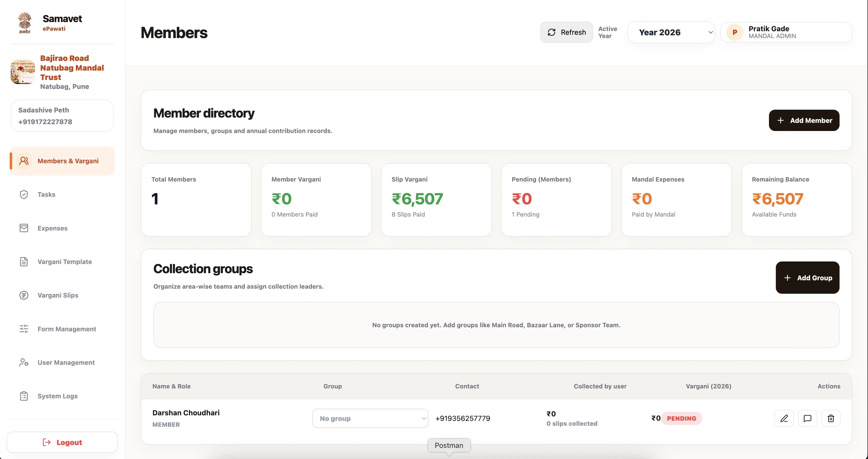Click the '8 Slips Paid' text
The height and width of the screenshot is (459, 868).
[408, 215]
